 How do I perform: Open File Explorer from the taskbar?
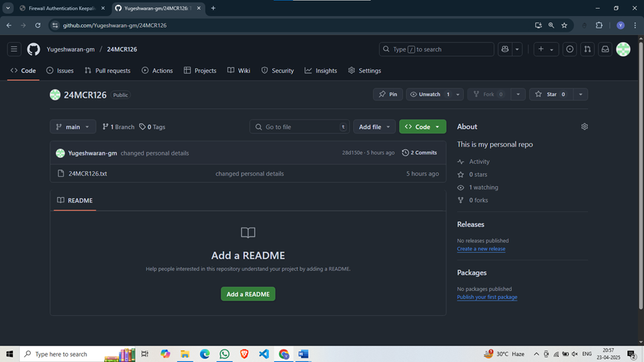[x=185, y=354]
